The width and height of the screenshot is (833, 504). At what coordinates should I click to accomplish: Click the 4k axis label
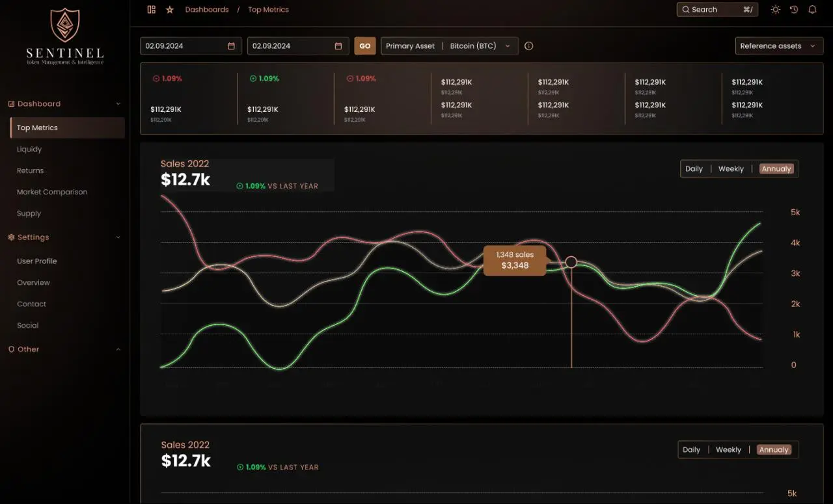795,243
